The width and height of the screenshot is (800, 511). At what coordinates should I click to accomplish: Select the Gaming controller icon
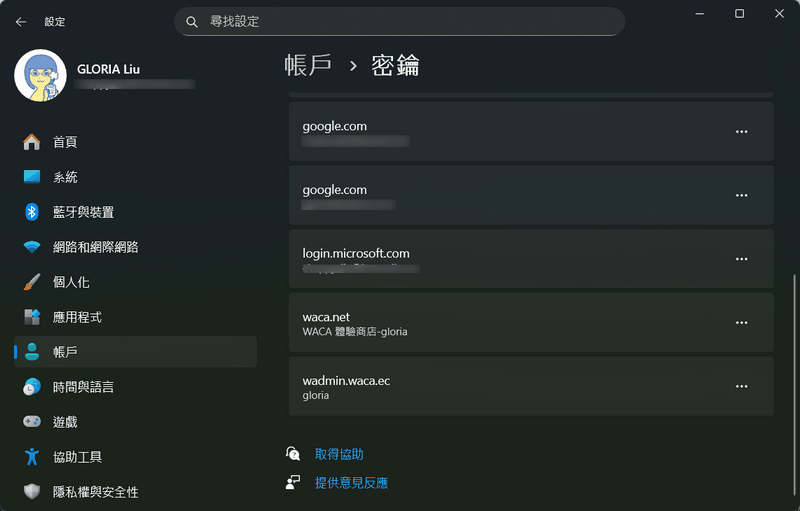click(x=32, y=422)
